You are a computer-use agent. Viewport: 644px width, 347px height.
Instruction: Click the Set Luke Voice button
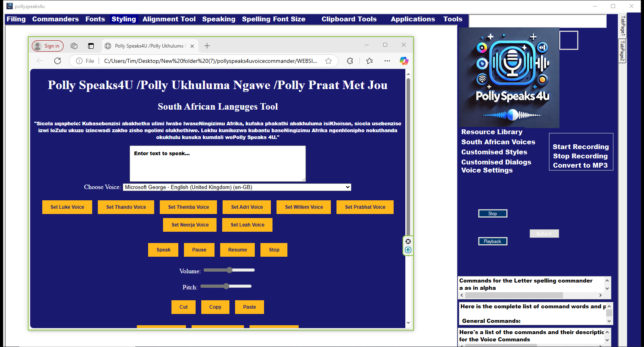coord(67,207)
